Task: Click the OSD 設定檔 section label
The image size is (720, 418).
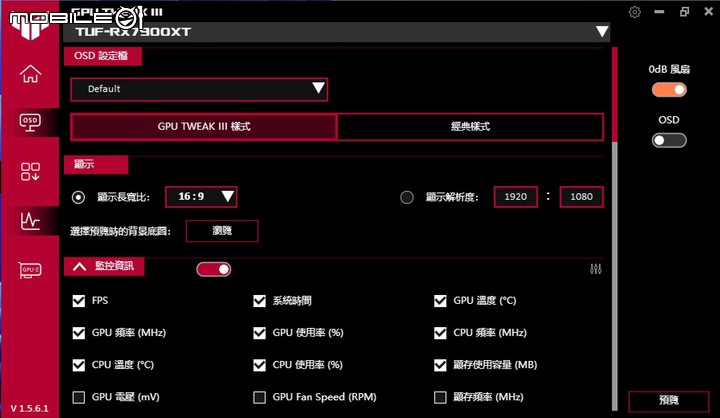Action: 101,56
